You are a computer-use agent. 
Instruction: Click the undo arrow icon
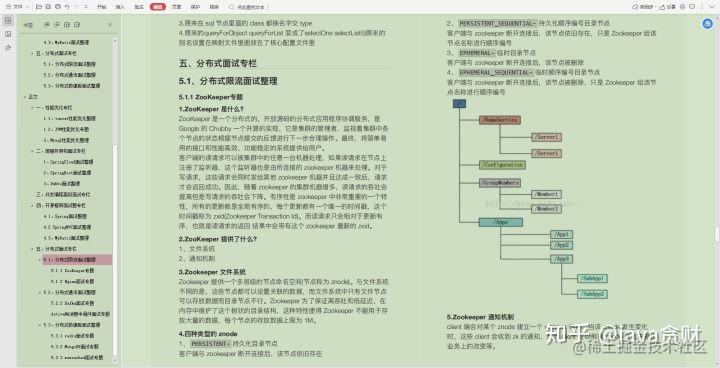click(67, 7)
